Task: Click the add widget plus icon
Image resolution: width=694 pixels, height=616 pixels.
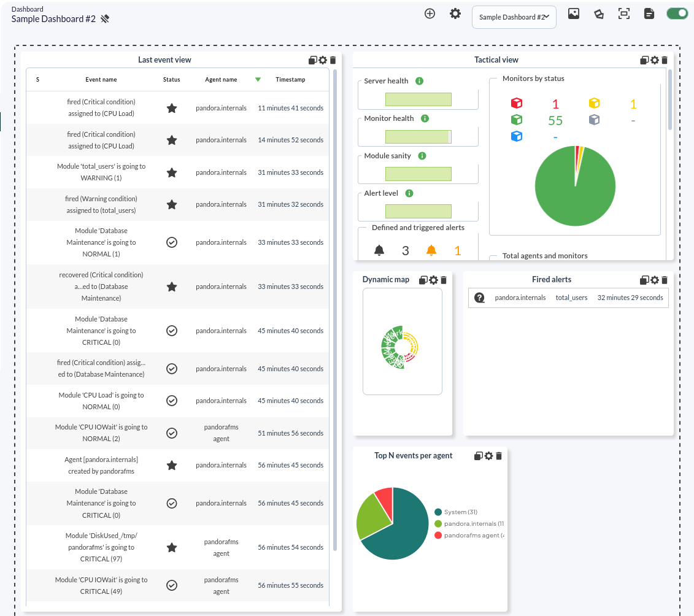Action: click(x=430, y=13)
